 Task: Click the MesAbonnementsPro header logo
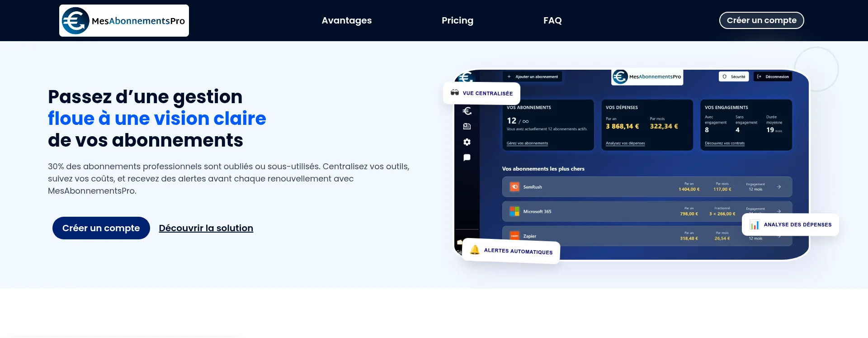pos(124,21)
